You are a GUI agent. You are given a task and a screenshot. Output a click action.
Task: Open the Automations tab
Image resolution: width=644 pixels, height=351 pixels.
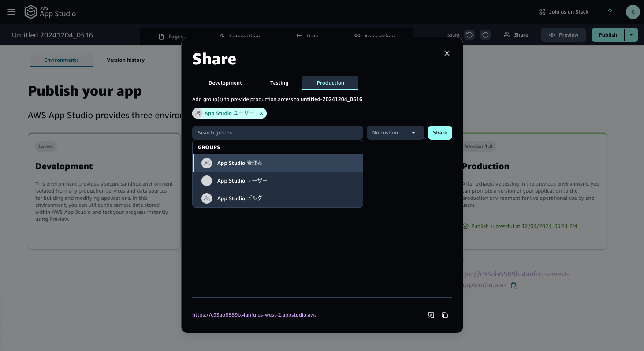[x=240, y=37]
